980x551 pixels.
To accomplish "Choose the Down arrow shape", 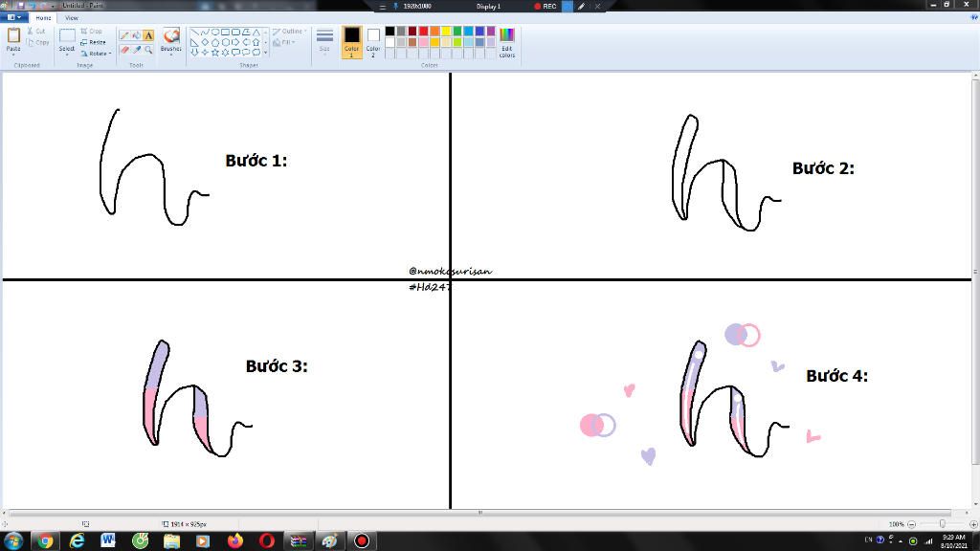I will [194, 53].
